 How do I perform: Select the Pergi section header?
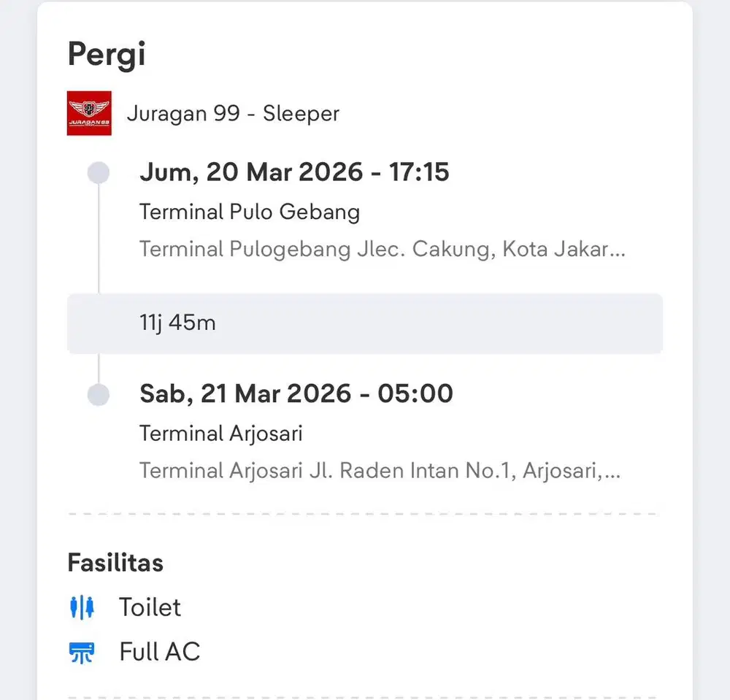click(107, 53)
